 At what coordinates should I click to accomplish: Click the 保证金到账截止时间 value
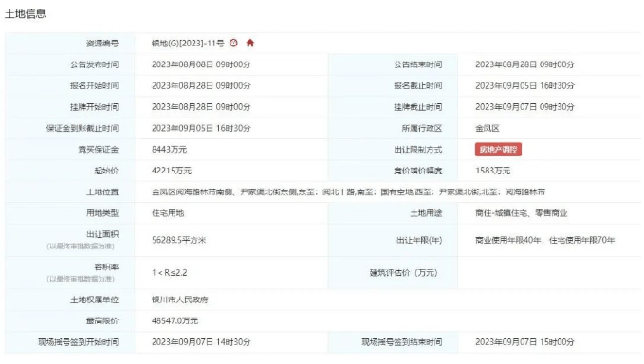tap(201, 129)
